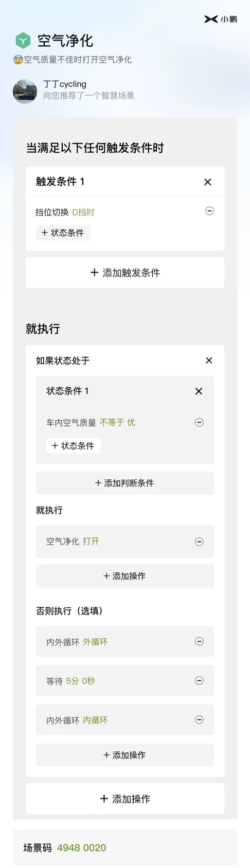The image size is (250, 868).
Task: Close 触发条件 1 card
Action: (208, 182)
